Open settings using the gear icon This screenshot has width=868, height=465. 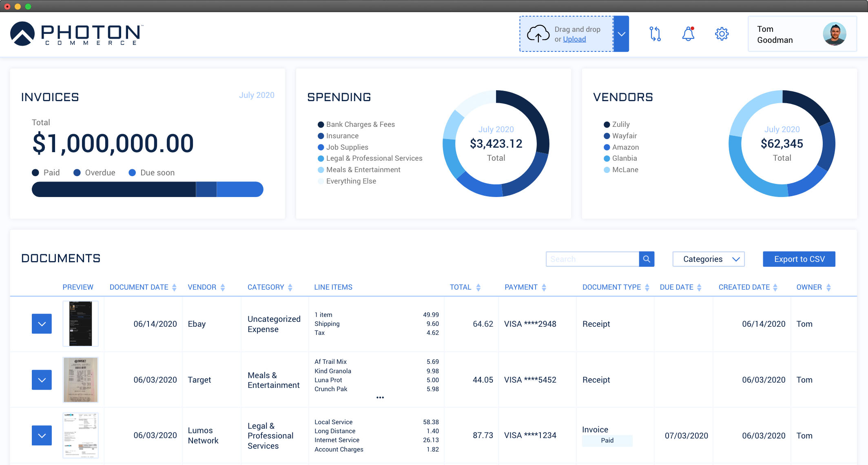coord(722,34)
